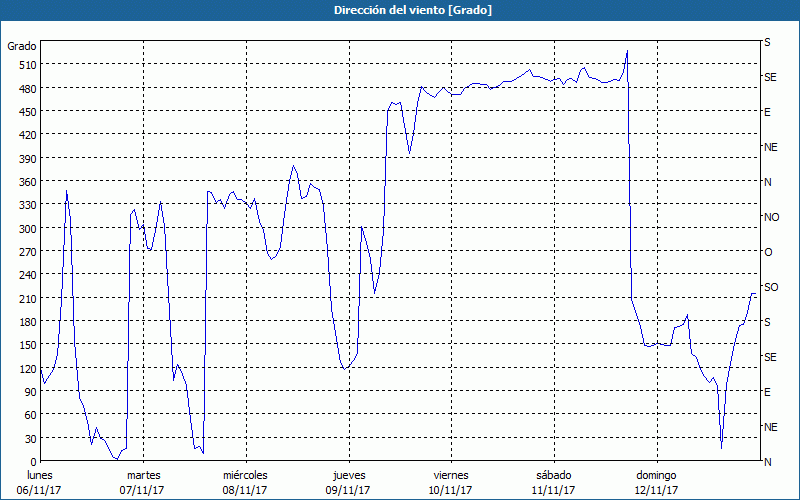This screenshot has width=800, height=500.
Task: Pick the 'domingo 12/11/17' date label
Action: (656, 482)
